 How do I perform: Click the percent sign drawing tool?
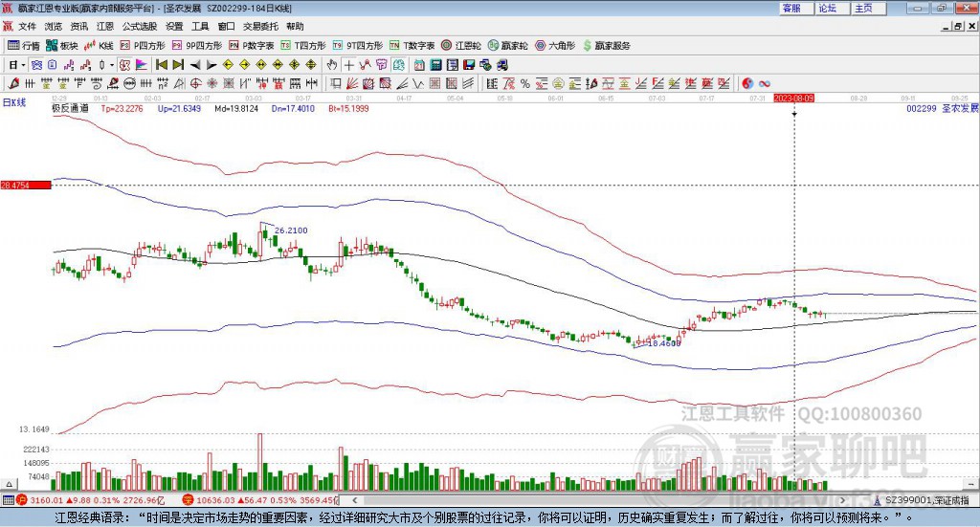click(x=523, y=84)
